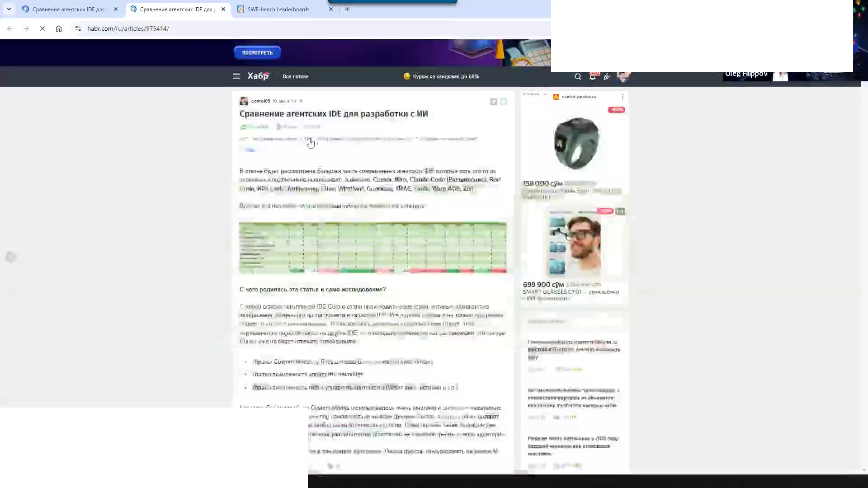Click the ПОСМОТРЕТЬ banner button
The image size is (868, 488).
click(x=257, y=52)
